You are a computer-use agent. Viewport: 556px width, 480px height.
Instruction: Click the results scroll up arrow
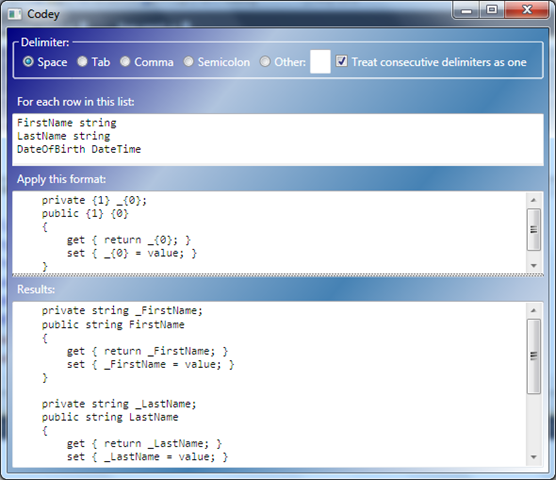[533, 311]
